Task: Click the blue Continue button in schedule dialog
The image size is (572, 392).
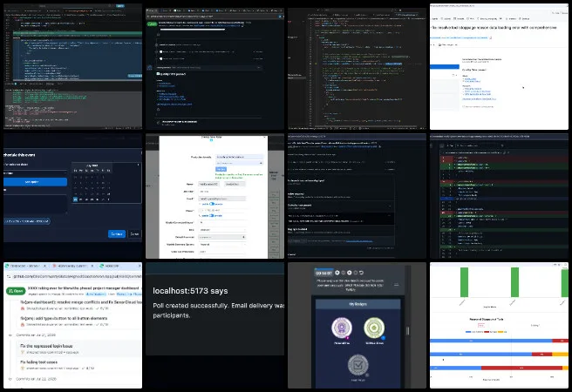Action: (117, 233)
